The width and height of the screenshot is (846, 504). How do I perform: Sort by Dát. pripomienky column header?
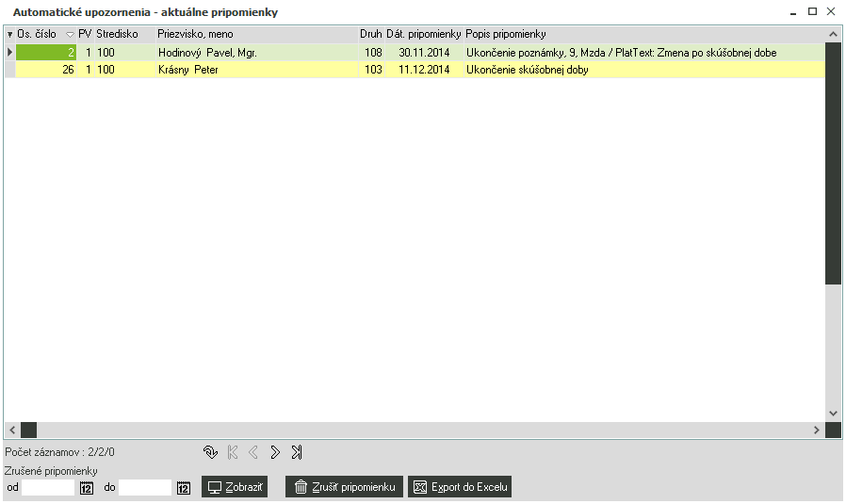click(x=423, y=35)
